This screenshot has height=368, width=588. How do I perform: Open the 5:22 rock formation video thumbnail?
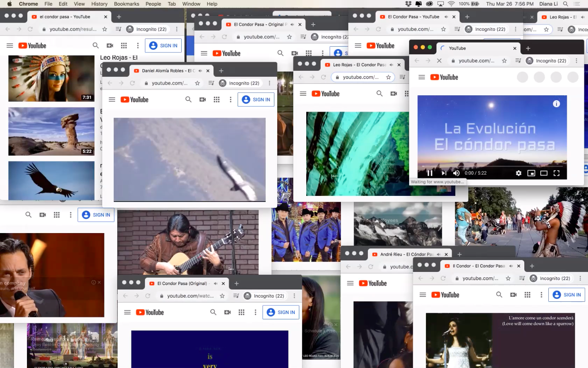coord(51,131)
